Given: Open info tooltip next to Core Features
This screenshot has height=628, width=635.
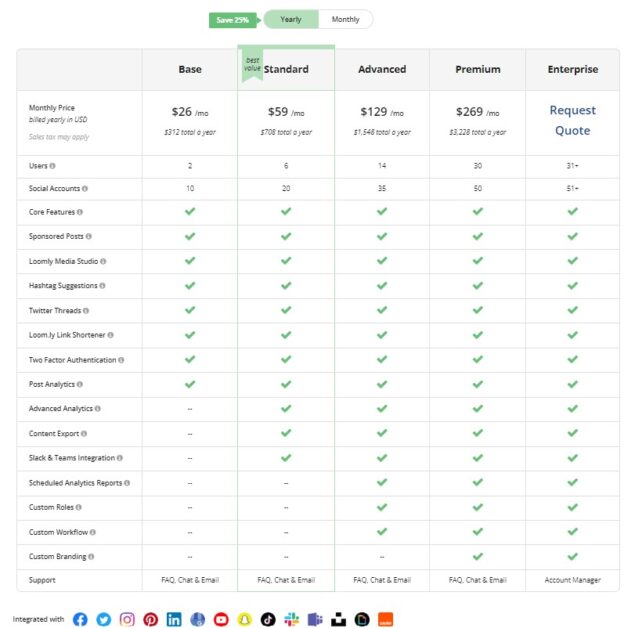Looking at the screenshot, I should tap(80, 212).
